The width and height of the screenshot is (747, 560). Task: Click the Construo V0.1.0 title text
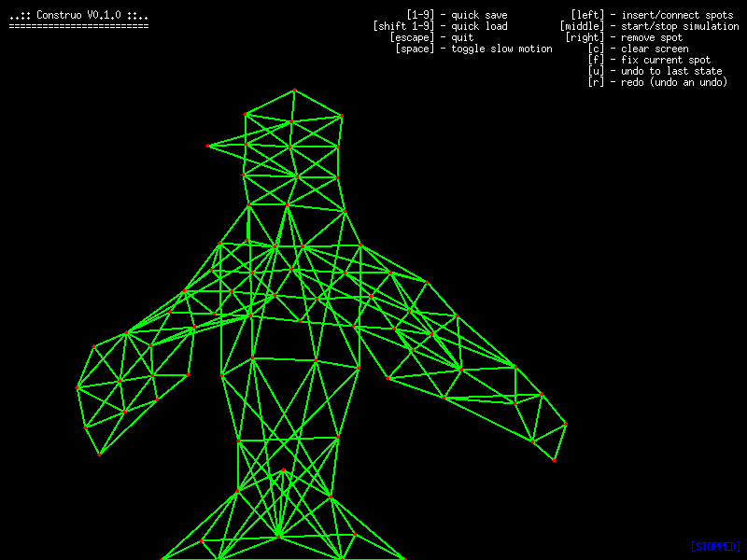(x=78, y=16)
